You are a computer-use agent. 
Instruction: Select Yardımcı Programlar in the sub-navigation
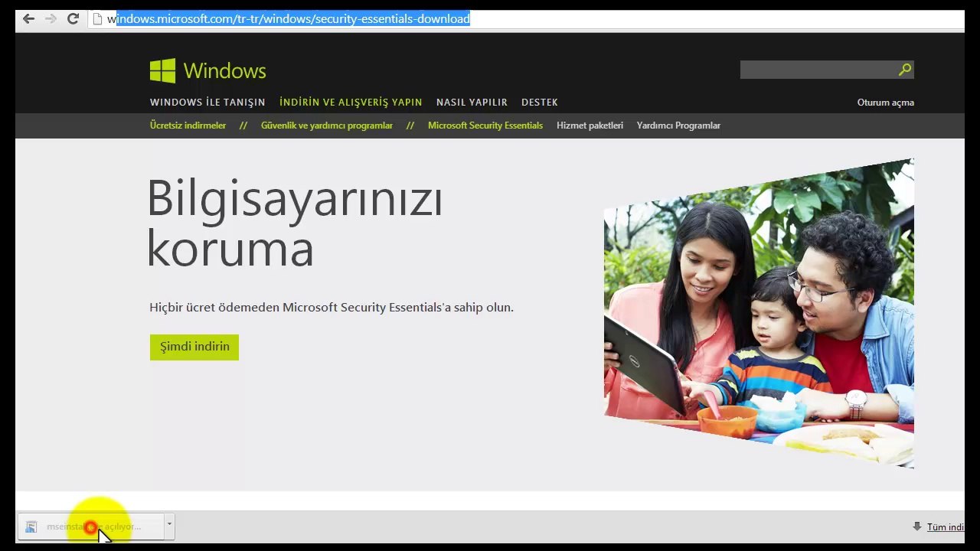pyautogui.click(x=678, y=126)
